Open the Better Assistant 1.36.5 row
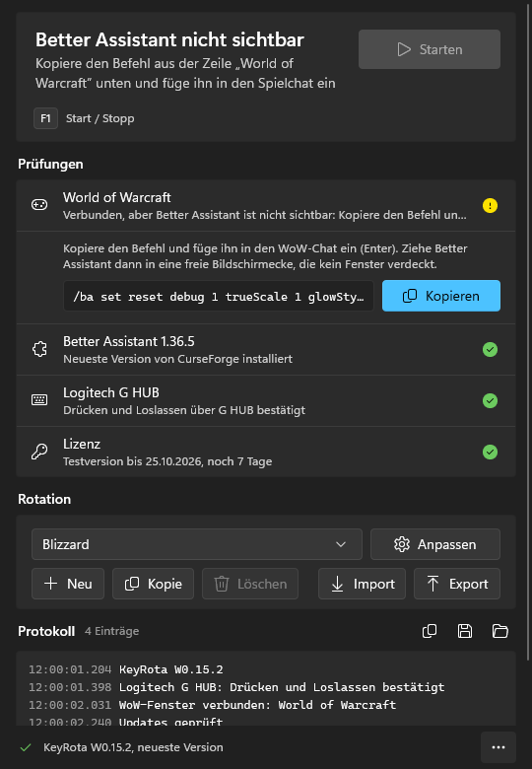The width and height of the screenshot is (532, 769). click(x=266, y=350)
